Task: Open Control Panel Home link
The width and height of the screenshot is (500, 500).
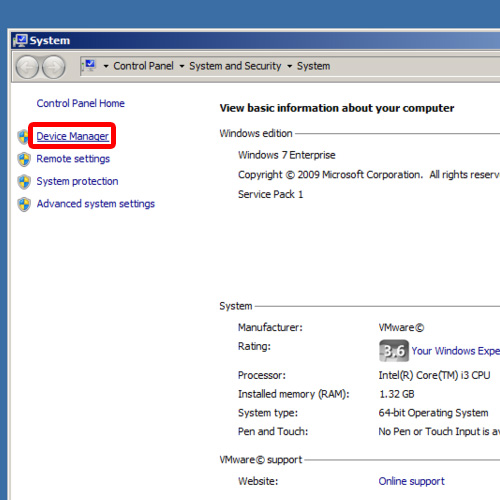Action: (x=81, y=103)
